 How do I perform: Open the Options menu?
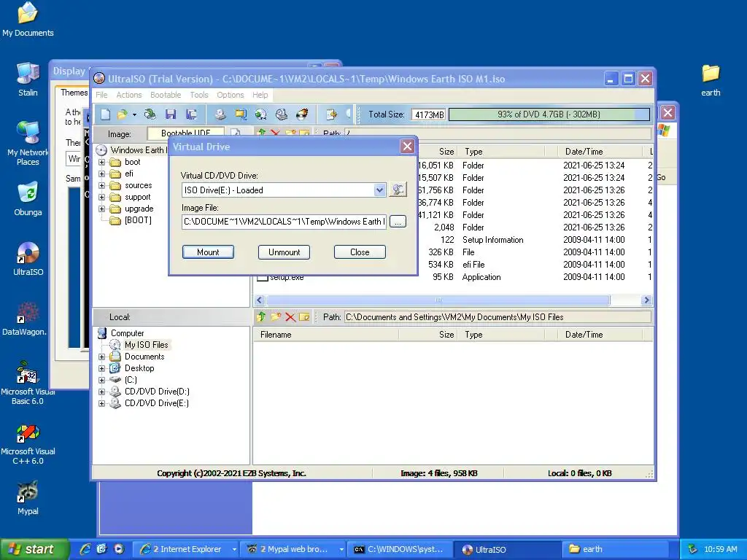click(230, 95)
